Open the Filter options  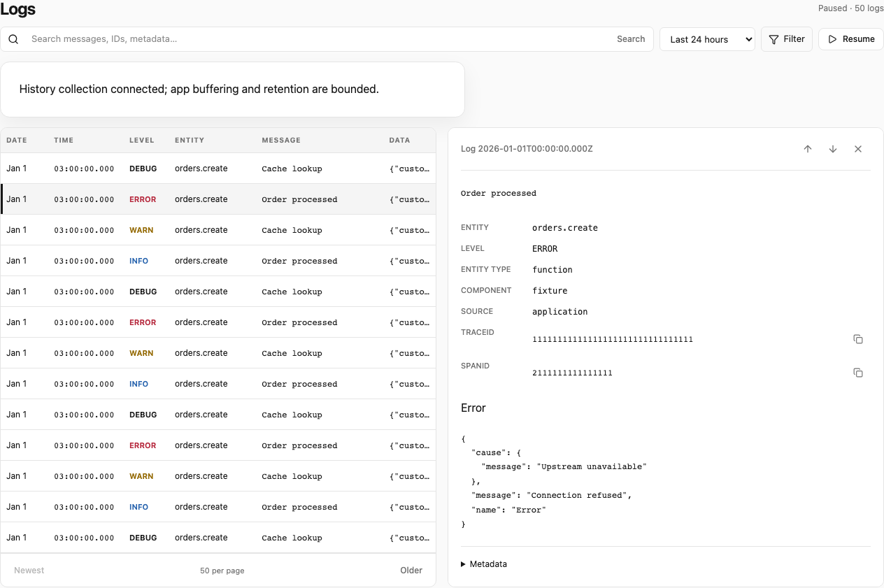point(787,39)
